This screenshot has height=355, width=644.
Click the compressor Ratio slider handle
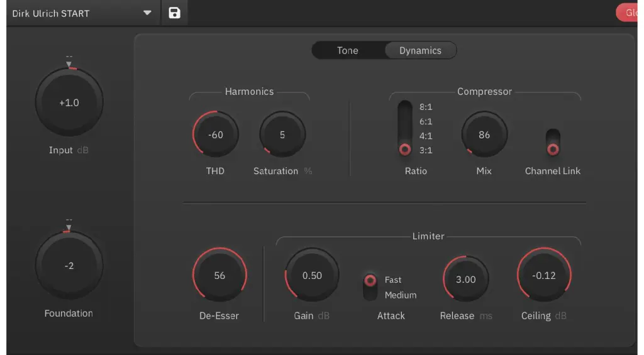click(405, 150)
